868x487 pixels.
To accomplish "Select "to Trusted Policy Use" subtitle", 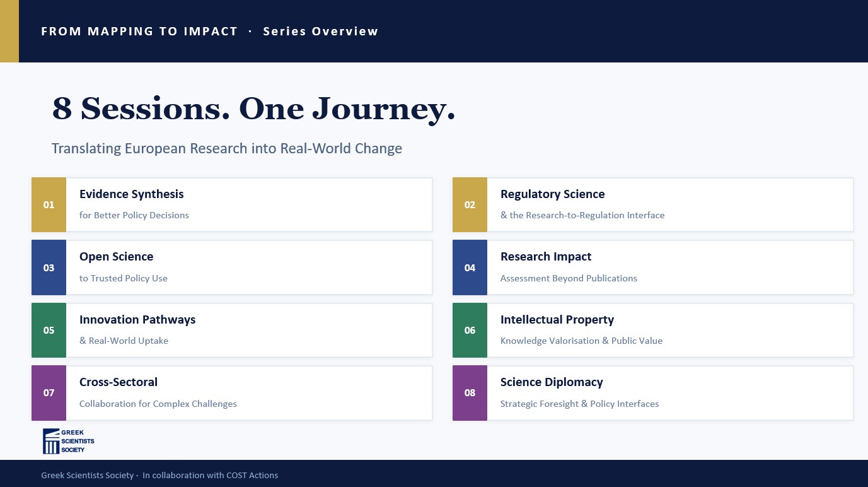I will pyautogui.click(x=124, y=278).
